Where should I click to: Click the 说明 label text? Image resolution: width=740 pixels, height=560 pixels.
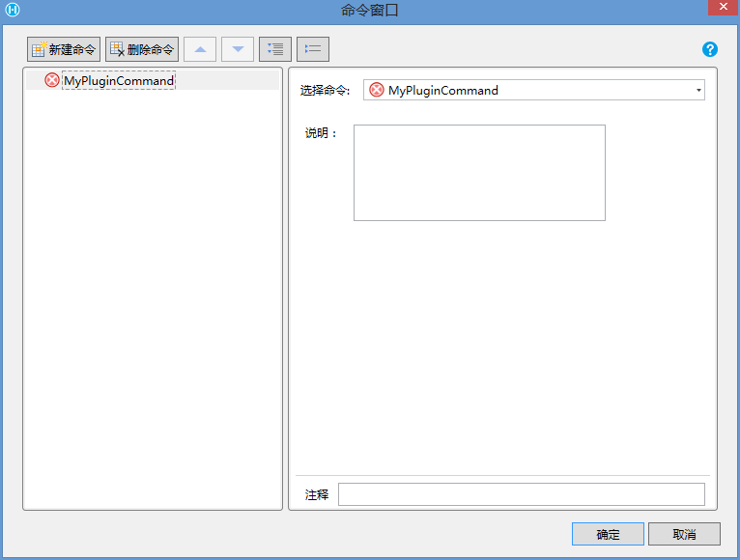(x=321, y=133)
